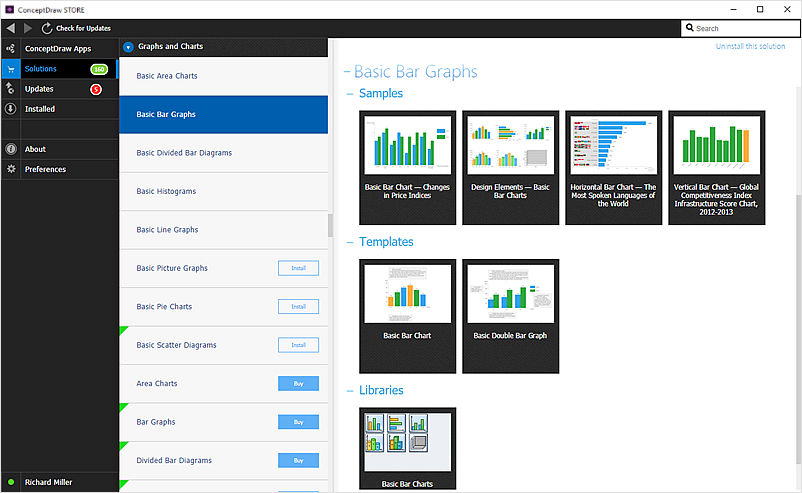Open Design Elements Basic Bar Charts sample
This screenshot has height=493, width=802.
pyautogui.click(x=510, y=168)
